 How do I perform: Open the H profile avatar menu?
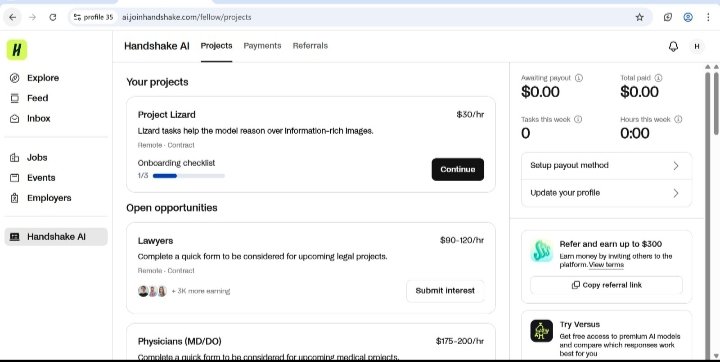(697, 46)
